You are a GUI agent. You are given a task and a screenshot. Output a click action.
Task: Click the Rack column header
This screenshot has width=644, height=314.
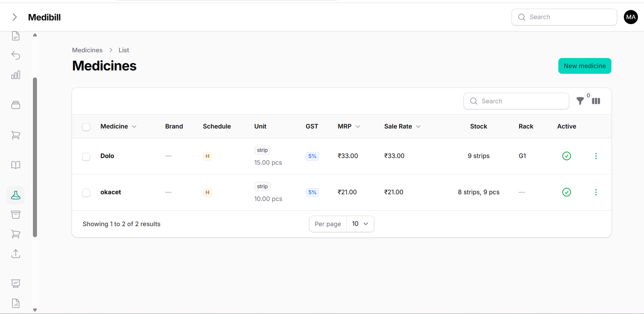tap(526, 126)
